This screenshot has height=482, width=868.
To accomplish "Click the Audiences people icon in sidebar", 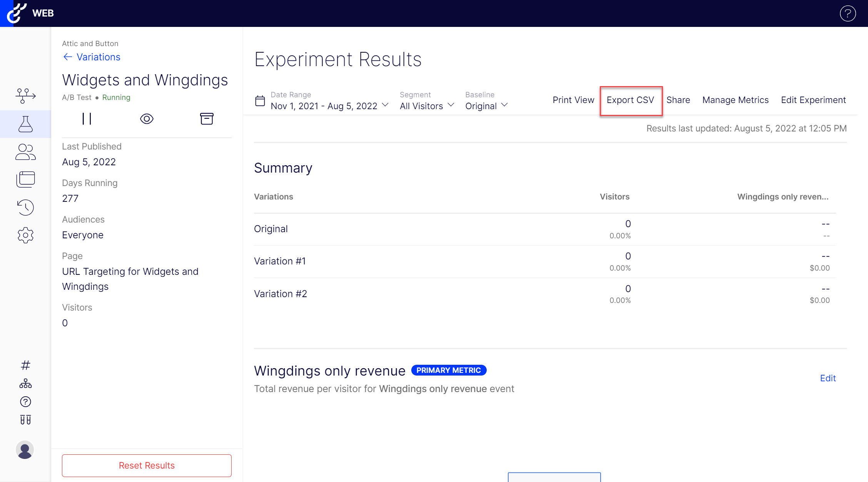I will pyautogui.click(x=25, y=152).
